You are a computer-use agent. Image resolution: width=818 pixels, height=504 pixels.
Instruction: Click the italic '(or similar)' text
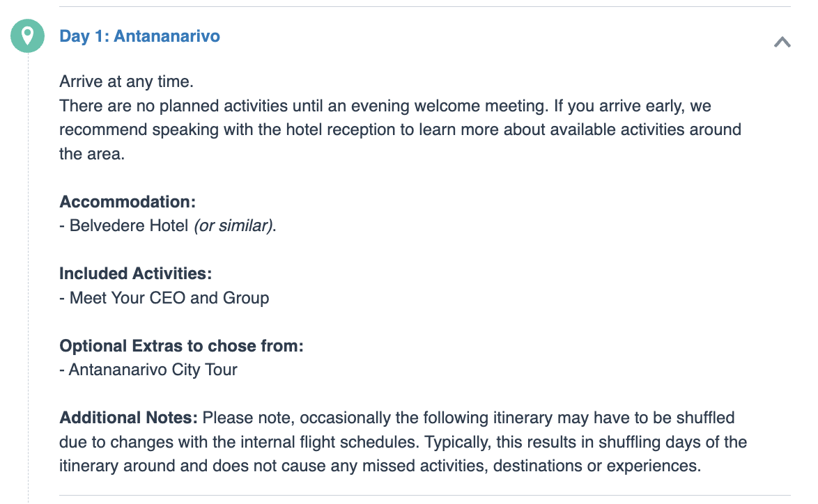[x=233, y=226]
